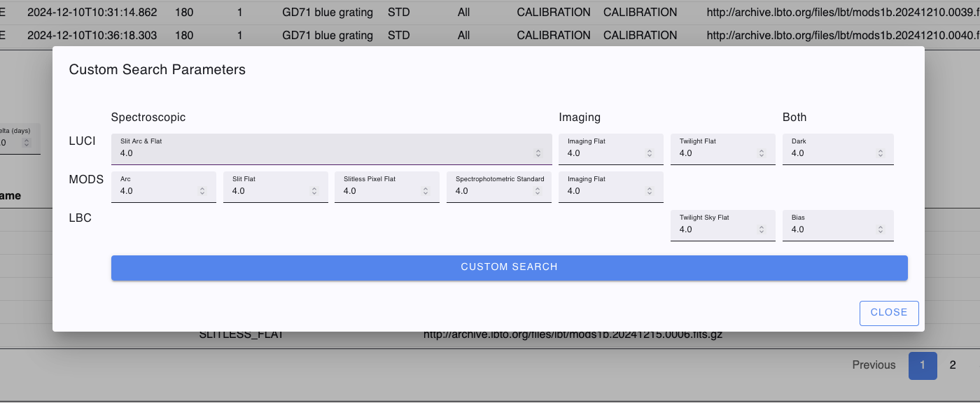
Task: Close the Custom Search Parameters dialog
Action: (888, 313)
